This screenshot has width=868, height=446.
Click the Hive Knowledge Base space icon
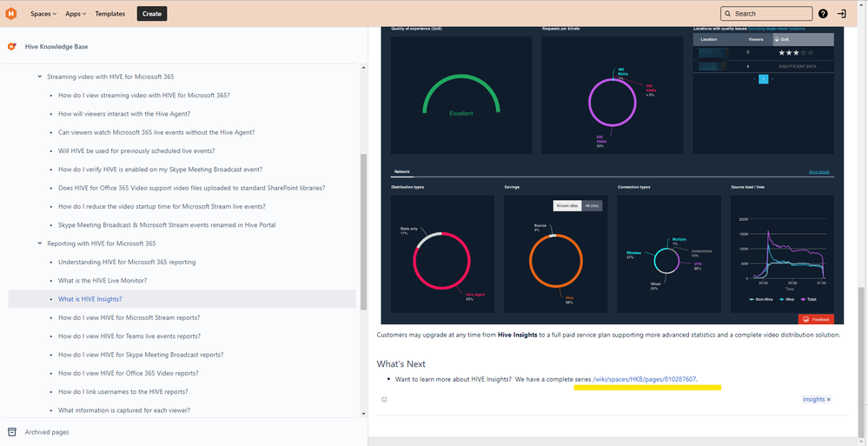tap(11, 47)
